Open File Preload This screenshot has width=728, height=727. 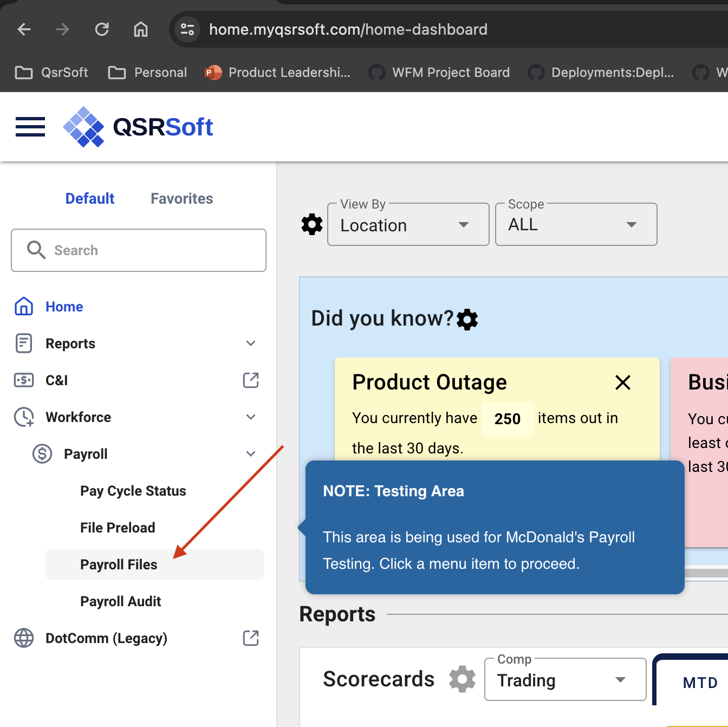click(118, 528)
